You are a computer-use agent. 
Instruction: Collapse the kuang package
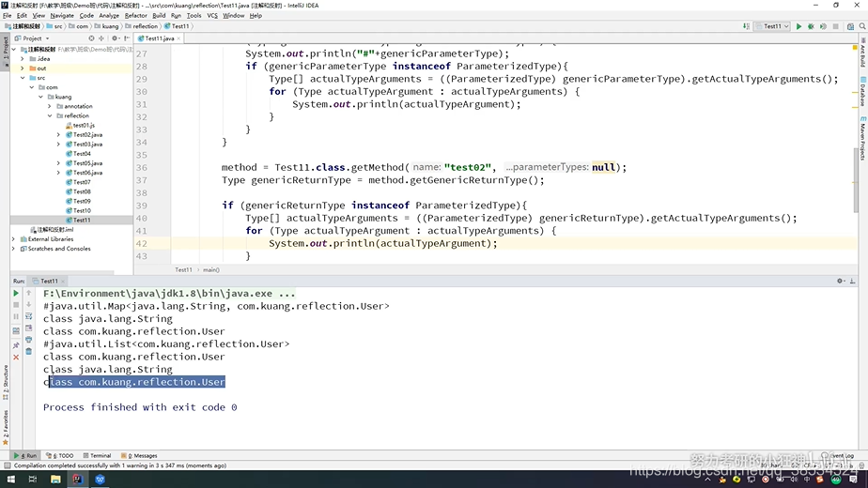tap(40, 97)
